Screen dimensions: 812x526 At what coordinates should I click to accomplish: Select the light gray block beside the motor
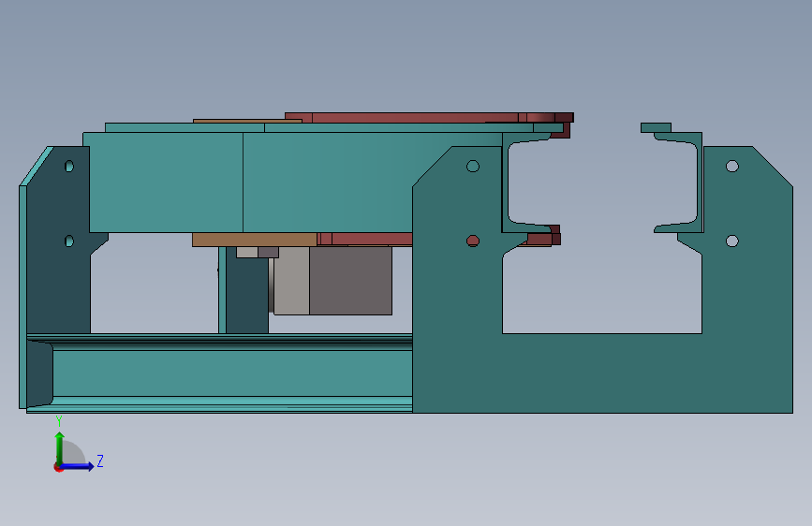click(291, 281)
